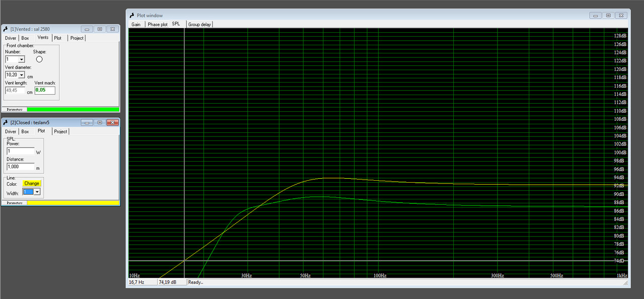Minimize the Plot window
The height and width of the screenshot is (299, 644).
coord(595,16)
